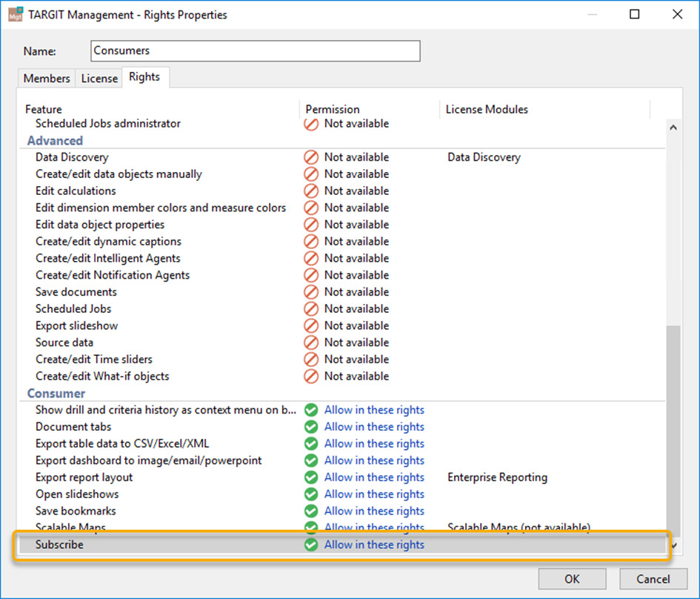Click the scroll up arrow of rights list
The width and height of the screenshot is (700, 599).
click(673, 128)
